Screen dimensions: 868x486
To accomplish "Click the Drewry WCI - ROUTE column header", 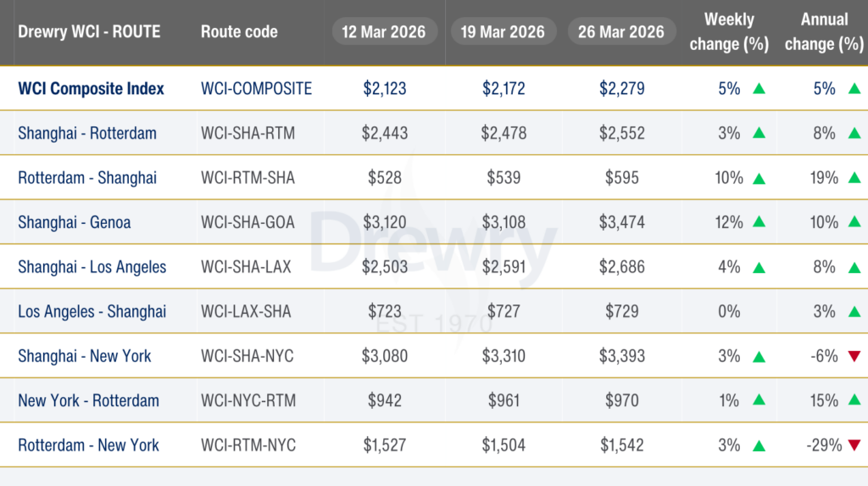I will (89, 32).
